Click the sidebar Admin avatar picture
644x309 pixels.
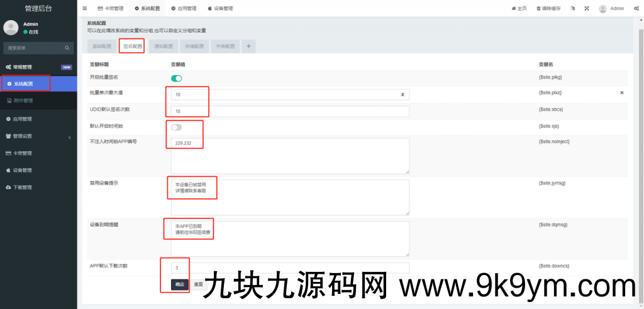tap(11, 28)
